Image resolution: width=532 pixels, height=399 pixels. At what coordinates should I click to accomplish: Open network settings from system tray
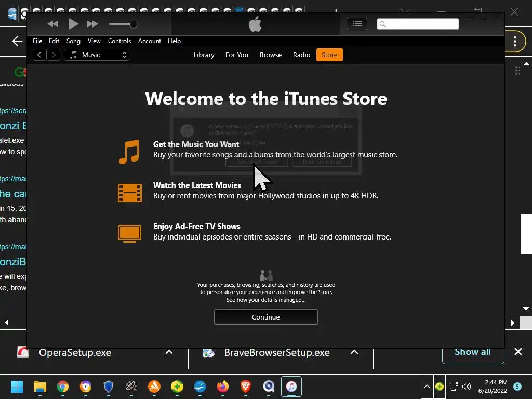454,387
